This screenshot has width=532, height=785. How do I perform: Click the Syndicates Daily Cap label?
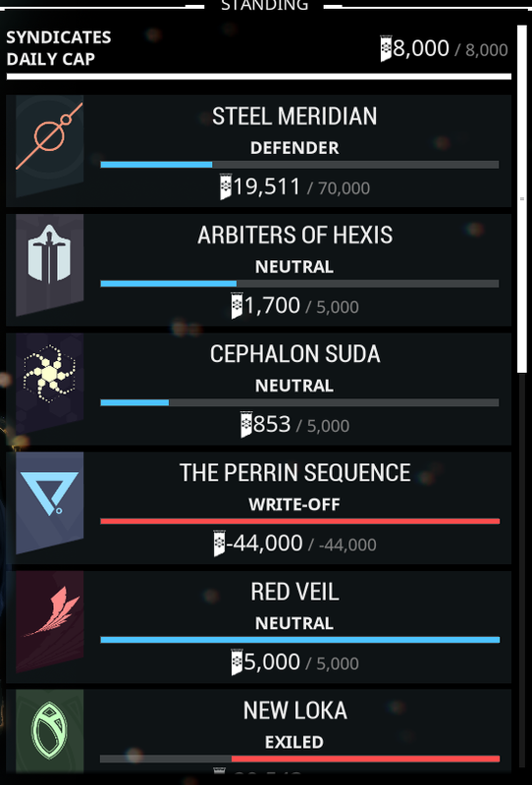59,48
